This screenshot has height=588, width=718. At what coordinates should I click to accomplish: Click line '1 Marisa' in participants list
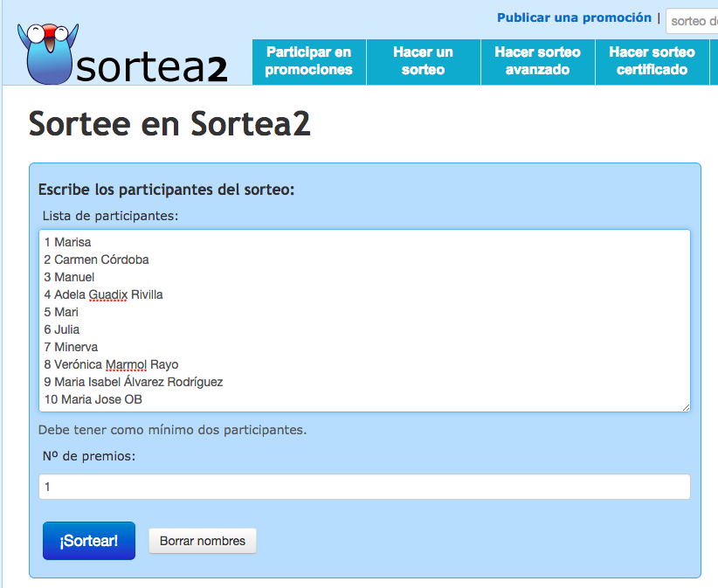tap(68, 242)
